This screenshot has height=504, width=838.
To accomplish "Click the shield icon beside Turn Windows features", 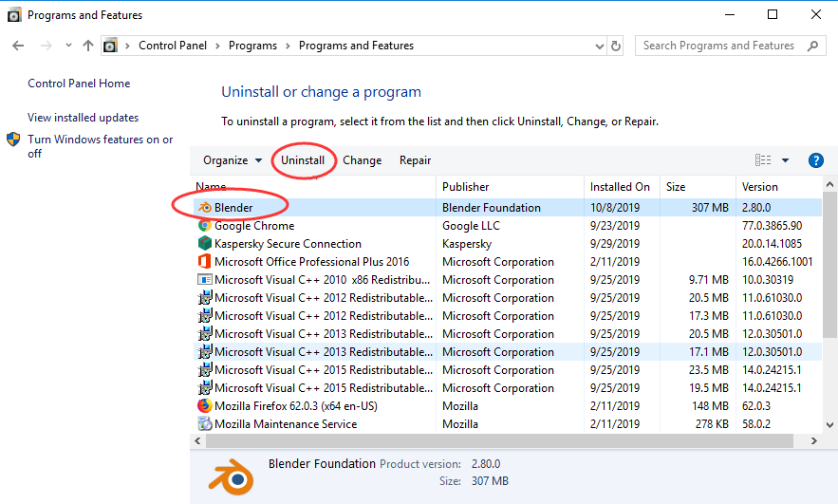I will (x=13, y=140).
